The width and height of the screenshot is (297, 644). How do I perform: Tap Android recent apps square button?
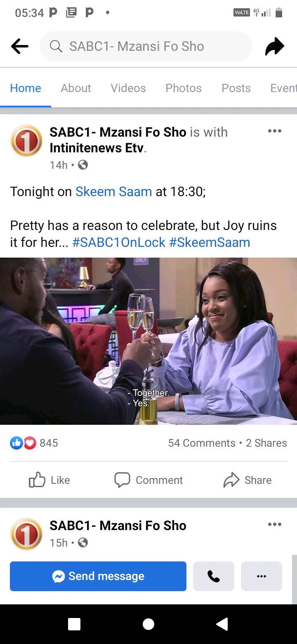pos(74,625)
